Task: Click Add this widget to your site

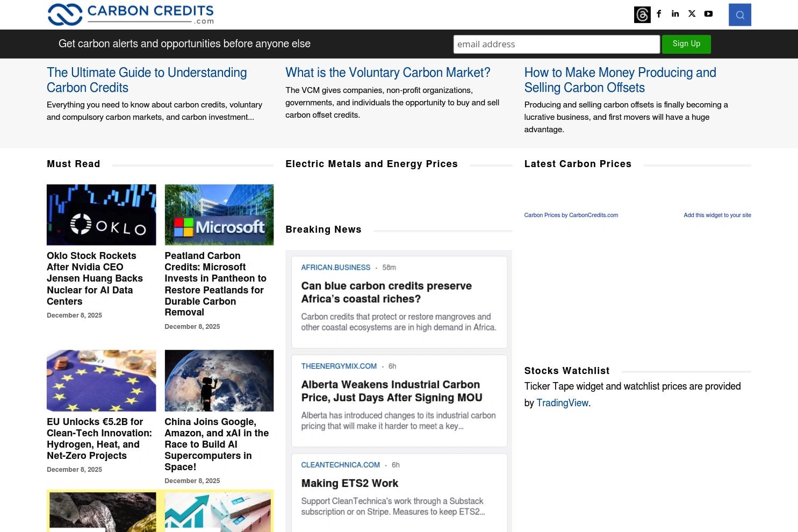Action: pos(717,215)
